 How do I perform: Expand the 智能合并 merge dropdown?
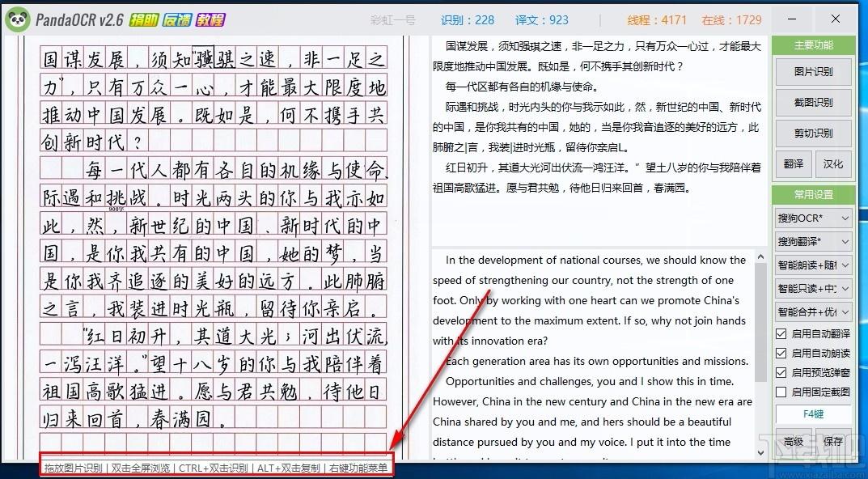tap(813, 312)
